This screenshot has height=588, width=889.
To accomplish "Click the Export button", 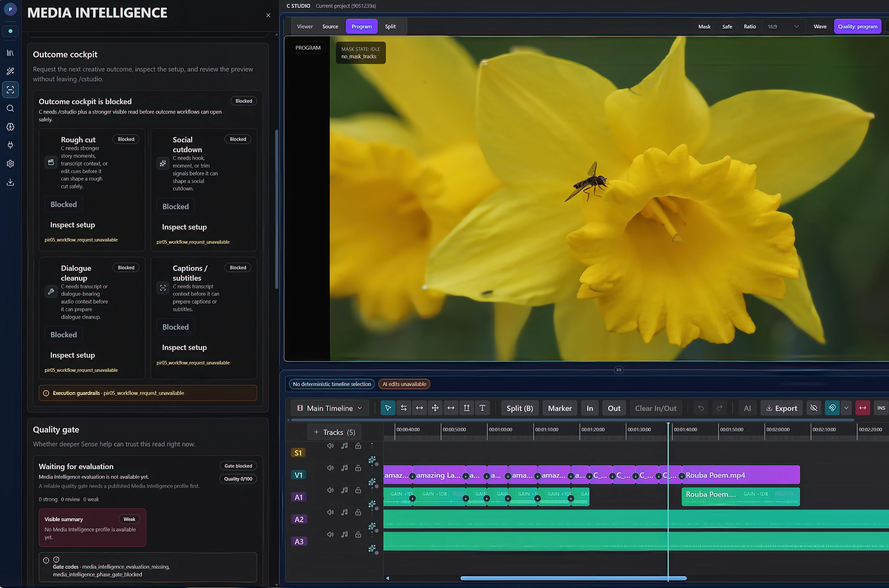I will tap(781, 408).
